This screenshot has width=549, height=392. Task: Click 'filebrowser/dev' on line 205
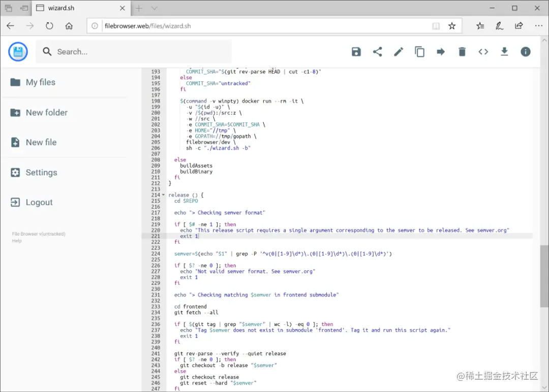tap(208, 142)
